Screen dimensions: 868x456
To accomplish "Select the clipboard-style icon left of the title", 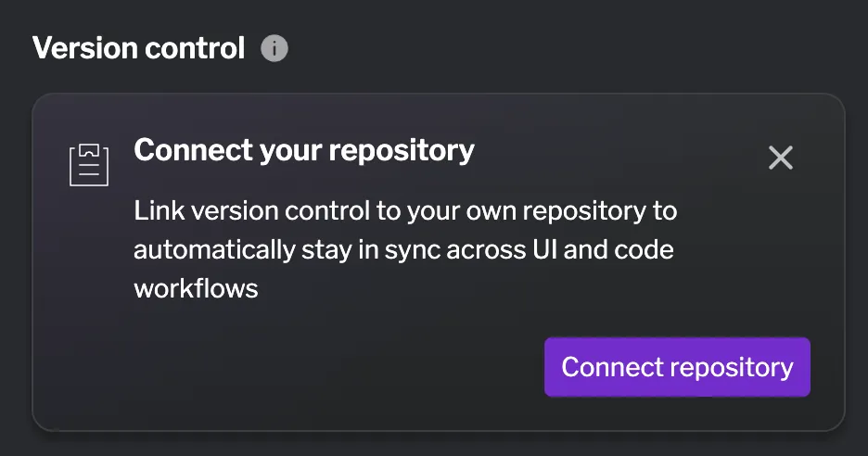I will [89, 164].
